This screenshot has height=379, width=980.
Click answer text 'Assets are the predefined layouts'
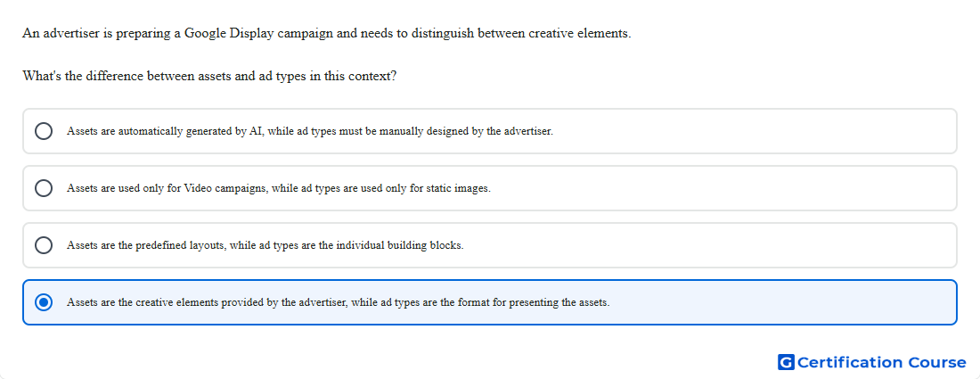(x=145, y=245)
